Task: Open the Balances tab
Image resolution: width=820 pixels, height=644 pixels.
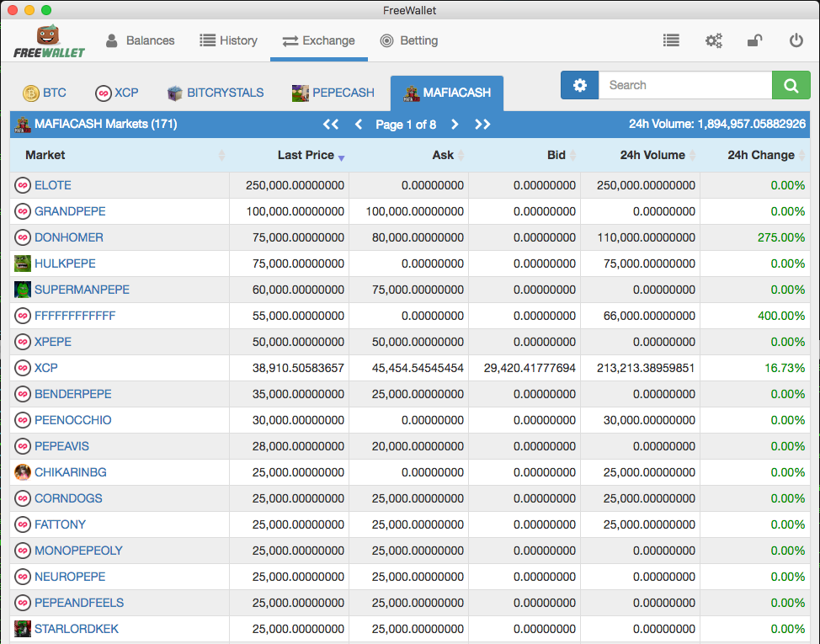Action: coord(140,40)
